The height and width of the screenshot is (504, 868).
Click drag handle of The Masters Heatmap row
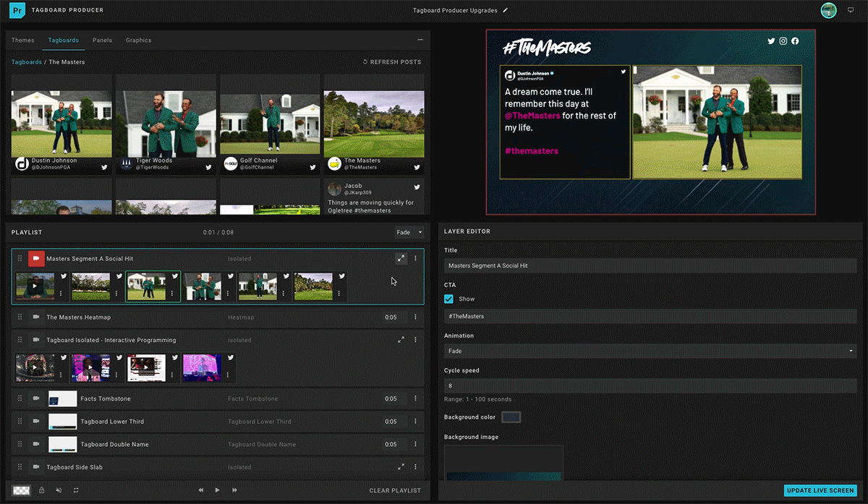20,317
